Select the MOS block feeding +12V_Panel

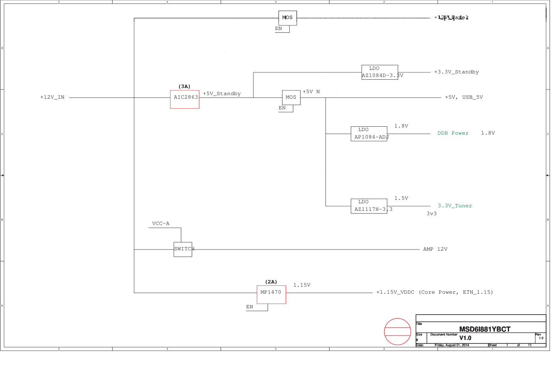287,18
